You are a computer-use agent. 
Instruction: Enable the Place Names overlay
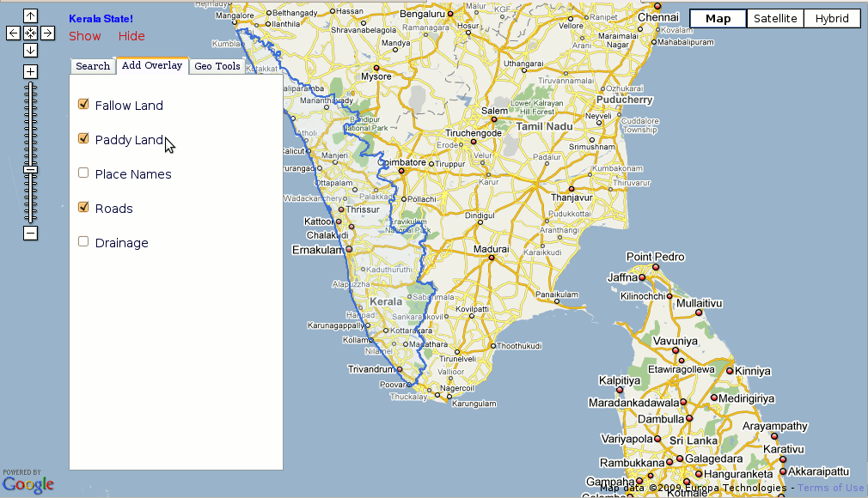[x=83, y=172]
